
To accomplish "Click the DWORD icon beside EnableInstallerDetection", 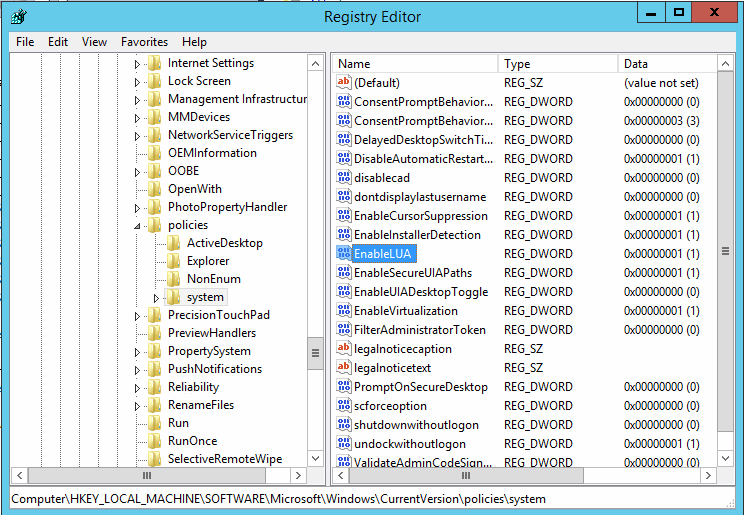I will (x=344, y=234).
